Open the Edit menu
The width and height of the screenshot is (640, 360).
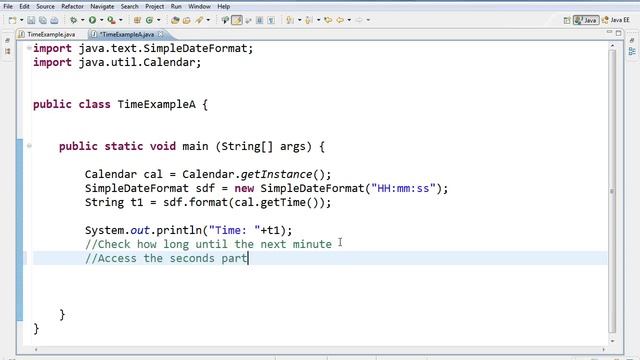point(24,7)
